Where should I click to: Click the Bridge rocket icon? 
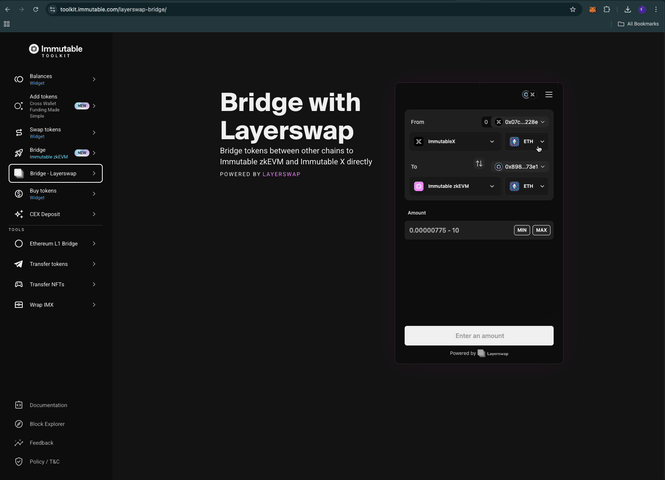click(19, 153)
